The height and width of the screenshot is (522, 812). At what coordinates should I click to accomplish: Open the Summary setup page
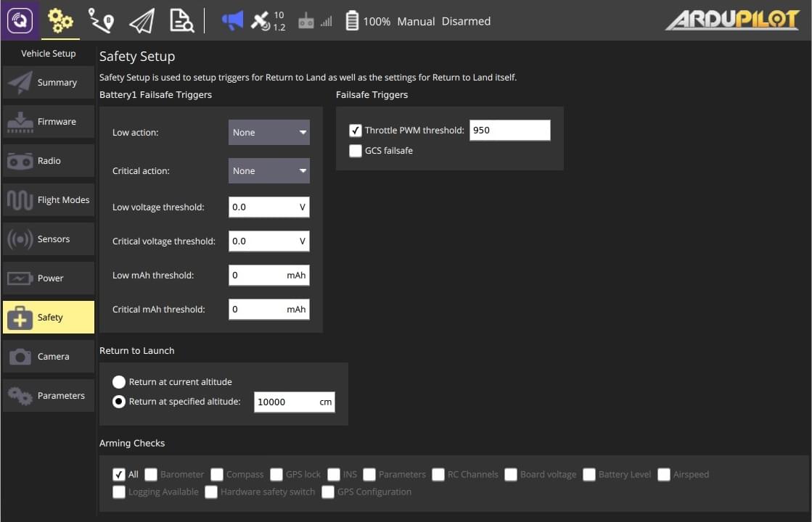tap(49, 83)
